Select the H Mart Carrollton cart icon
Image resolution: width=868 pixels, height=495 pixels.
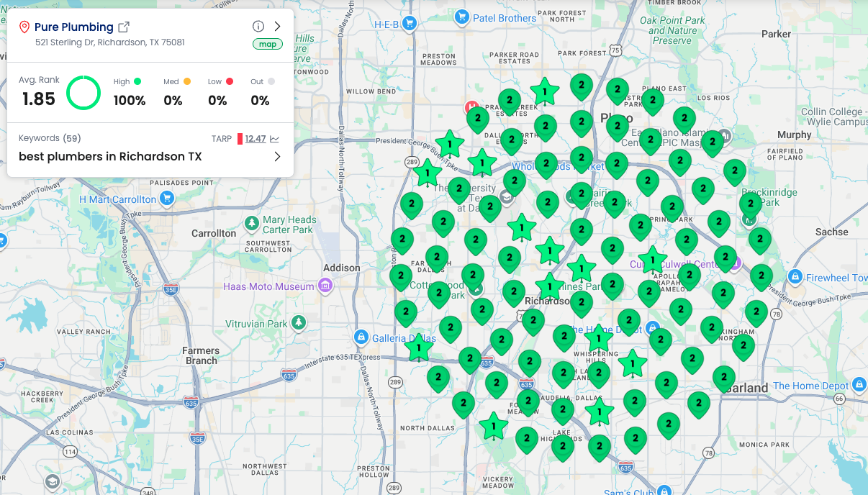pos(167,198)
